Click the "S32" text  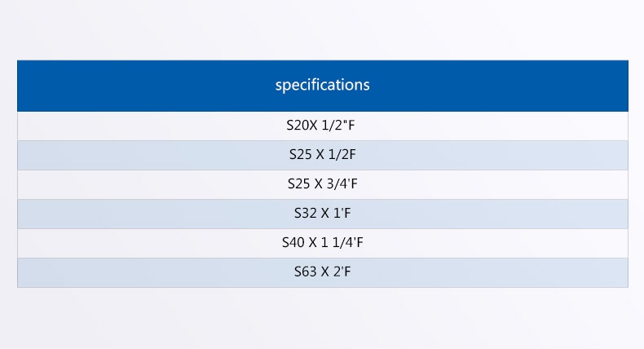(x=306, y=214)
